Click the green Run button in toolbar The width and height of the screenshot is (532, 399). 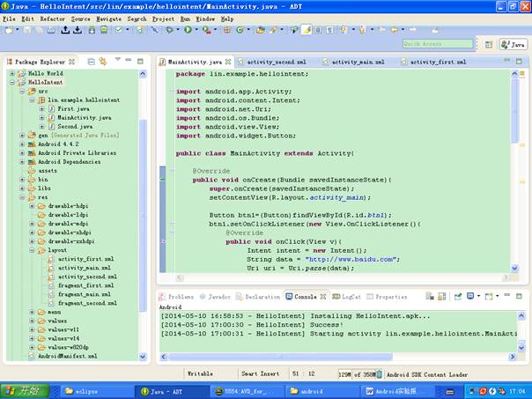187,30
